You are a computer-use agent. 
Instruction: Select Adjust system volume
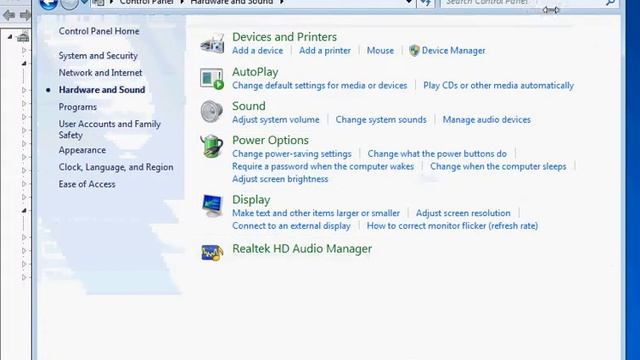point(276,120)
